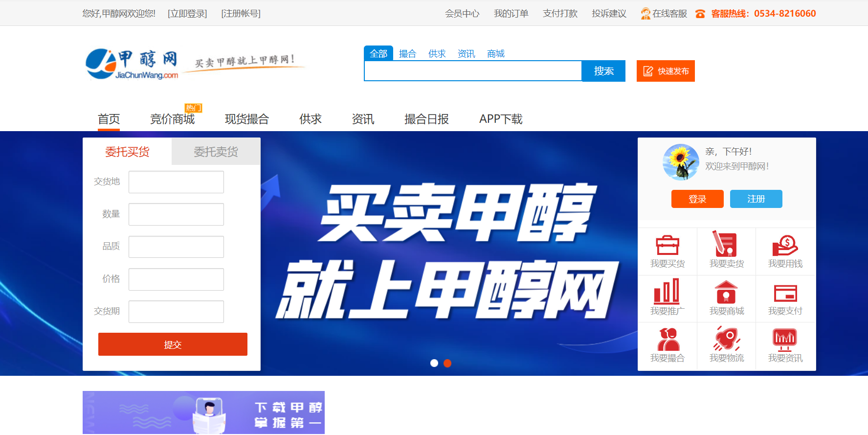Viewport: 868px width, 435px height.
Task: Open the 我要支付 card icon
Action: pos(785,293)
